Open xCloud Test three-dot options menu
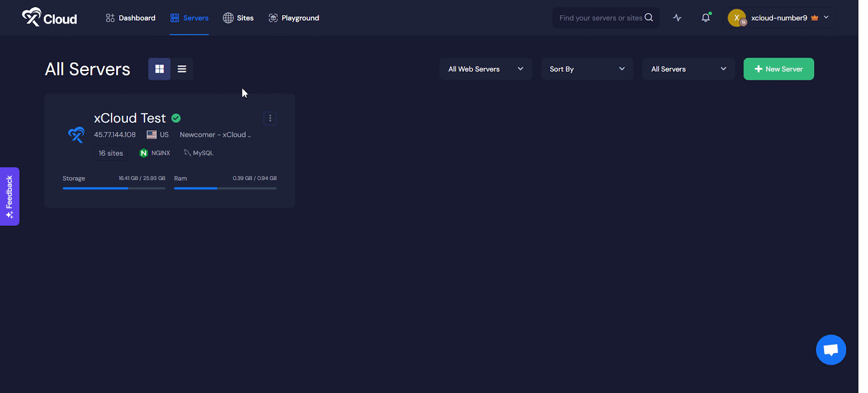The width and height of the screenshot is (868, 393). point(270,118)
